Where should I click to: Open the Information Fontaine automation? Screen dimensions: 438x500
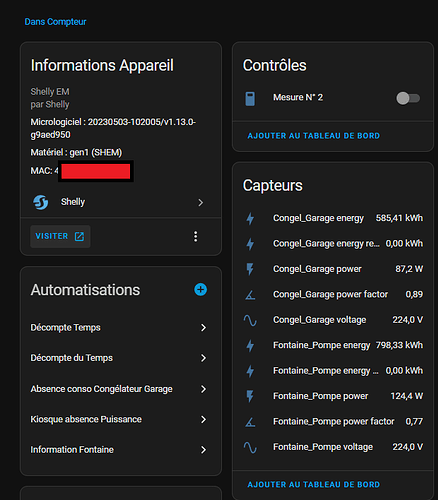click(119, 450)
